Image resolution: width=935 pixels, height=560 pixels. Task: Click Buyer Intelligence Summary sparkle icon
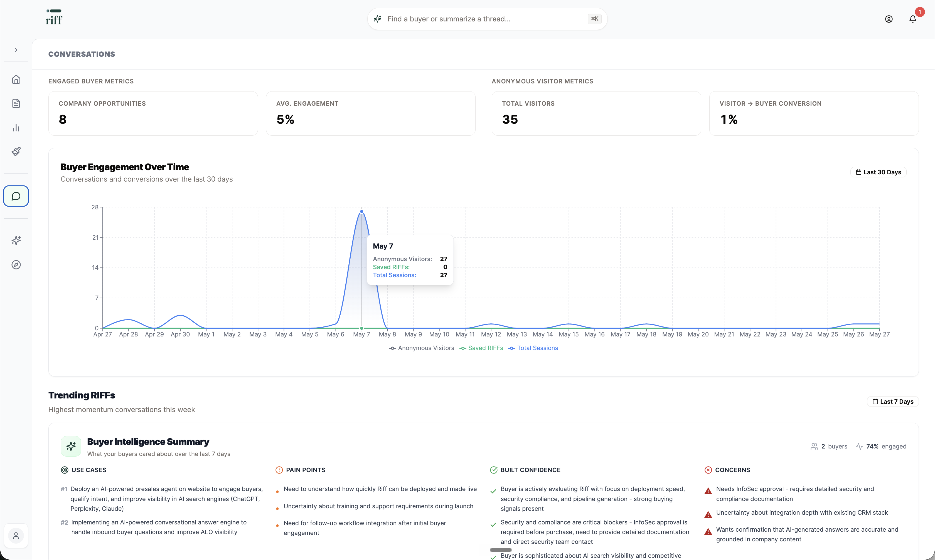coord(71,447)
